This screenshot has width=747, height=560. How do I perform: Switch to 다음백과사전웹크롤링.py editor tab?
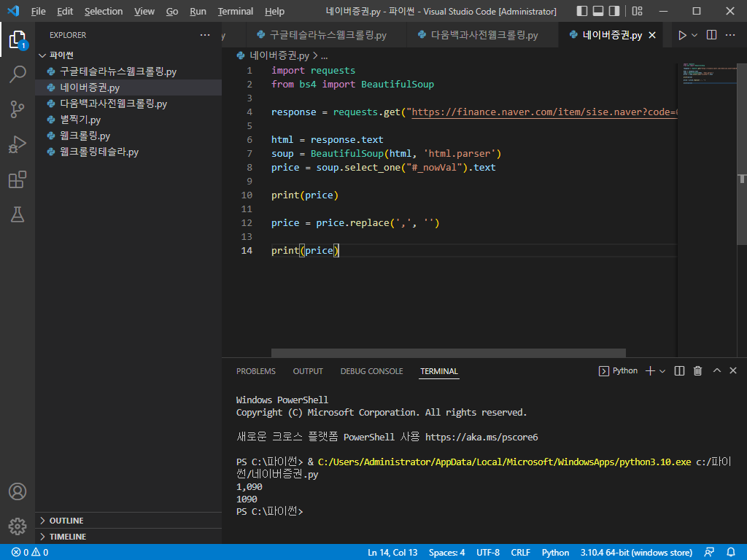pyautogui.click(x=483, y=35)
